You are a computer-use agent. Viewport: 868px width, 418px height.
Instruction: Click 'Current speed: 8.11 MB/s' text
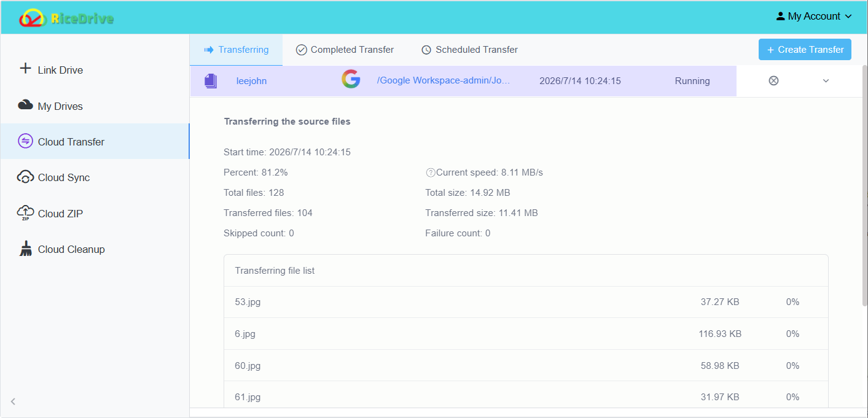click(x=490, y=172)
